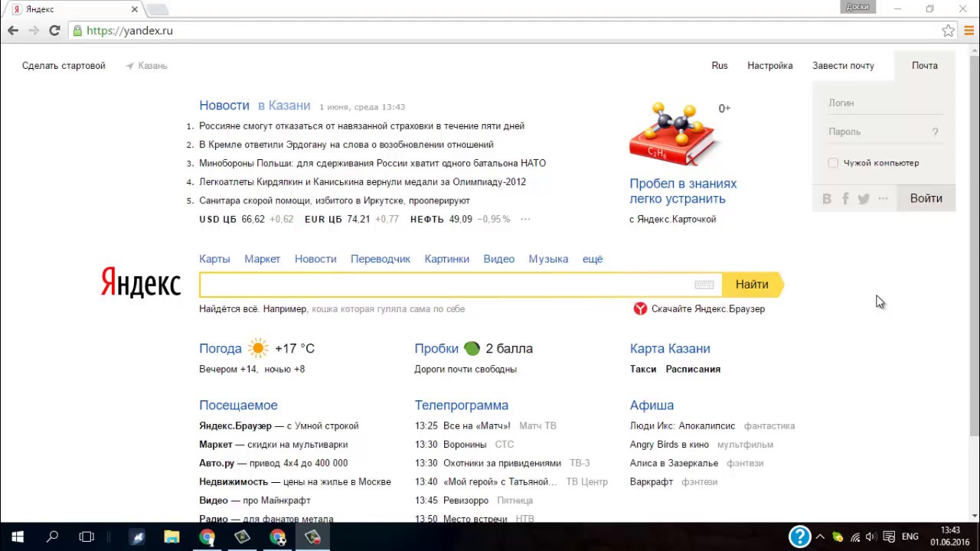Open the Rus language selector
The width and height of the screenshot is (980, 551).
720,66
